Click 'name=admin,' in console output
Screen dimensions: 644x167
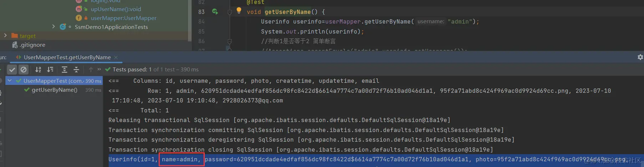click(182, 160)
